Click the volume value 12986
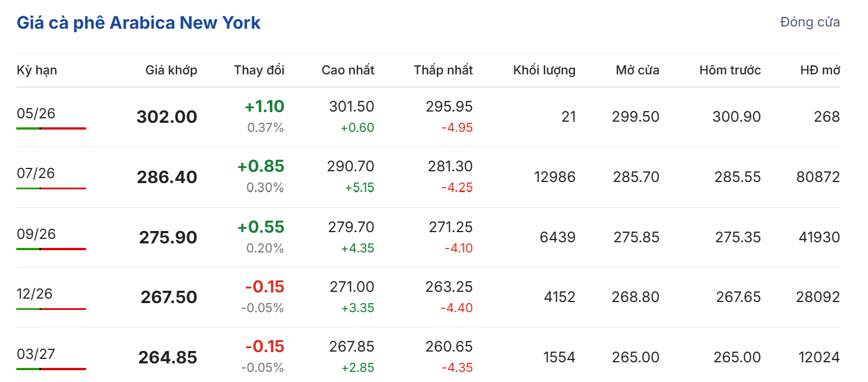Screen dimensions: 868x382 555,177
